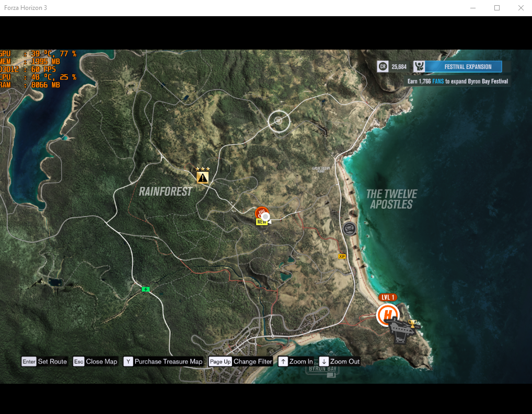The width and height of the screenshot is (532, 414).
Task: Click the green lightning bolt map icon
Action: (x=146, y=289)
